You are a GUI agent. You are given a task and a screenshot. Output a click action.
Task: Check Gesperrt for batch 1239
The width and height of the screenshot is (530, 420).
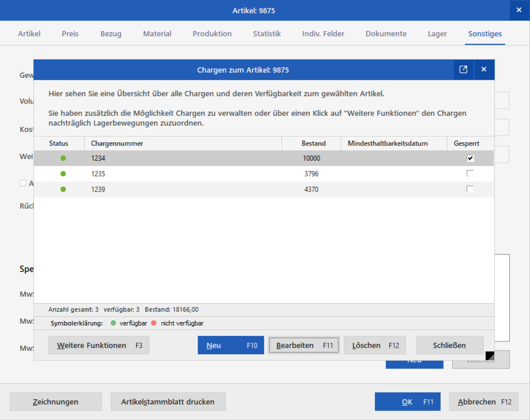[470, 189]
